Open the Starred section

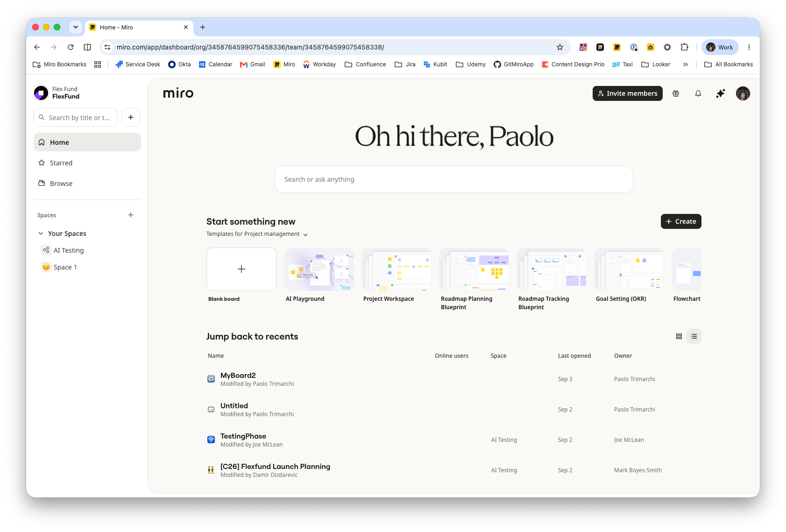pos(87,163)
